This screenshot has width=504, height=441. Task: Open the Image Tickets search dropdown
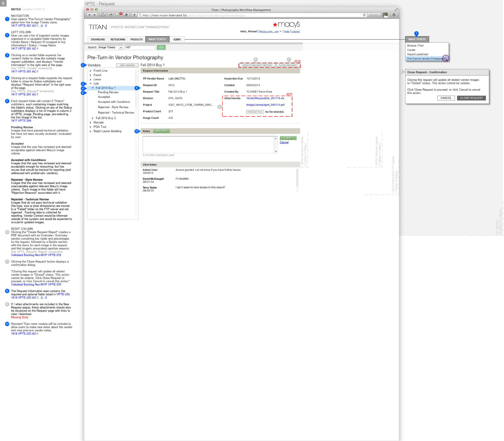121,48
